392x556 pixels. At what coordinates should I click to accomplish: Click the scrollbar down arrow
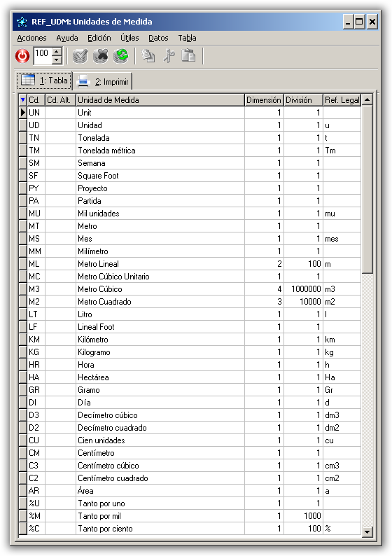[367, 531]
